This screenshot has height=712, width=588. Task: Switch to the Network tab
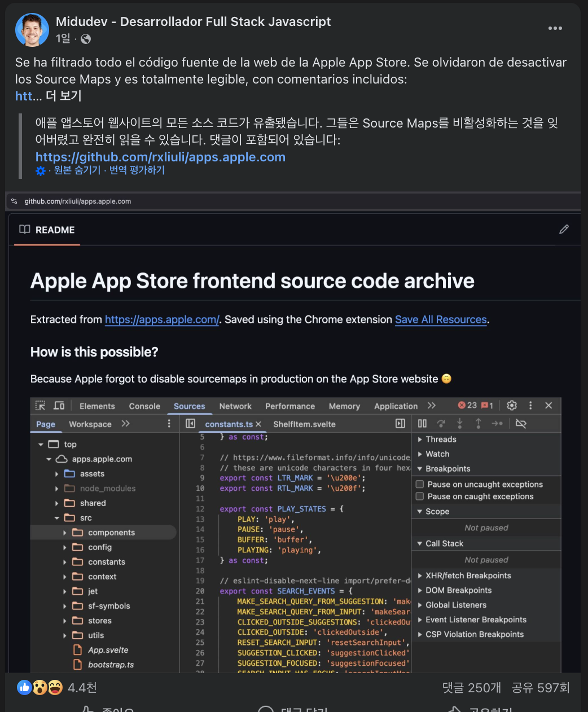(x=235, y=406)
